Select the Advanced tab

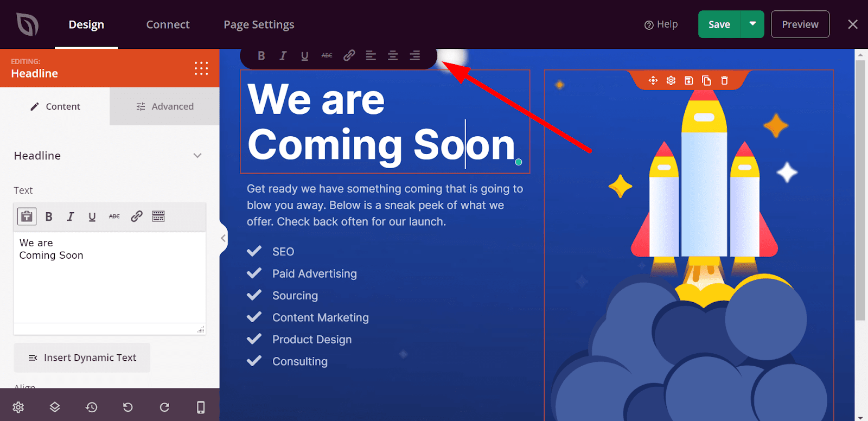[164, 106]
